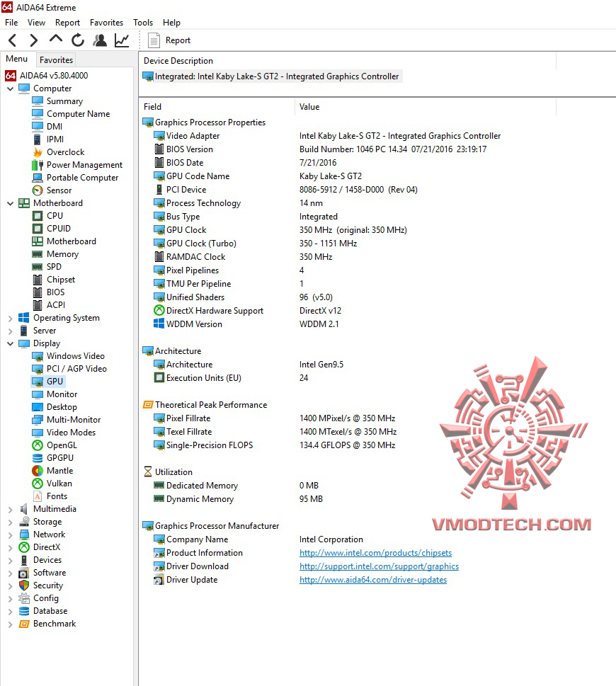Image resolution: width=616 pixels, height=686 pixels.
Task: Go forward with the right arrow icon
Action: (x=34, y=40)
